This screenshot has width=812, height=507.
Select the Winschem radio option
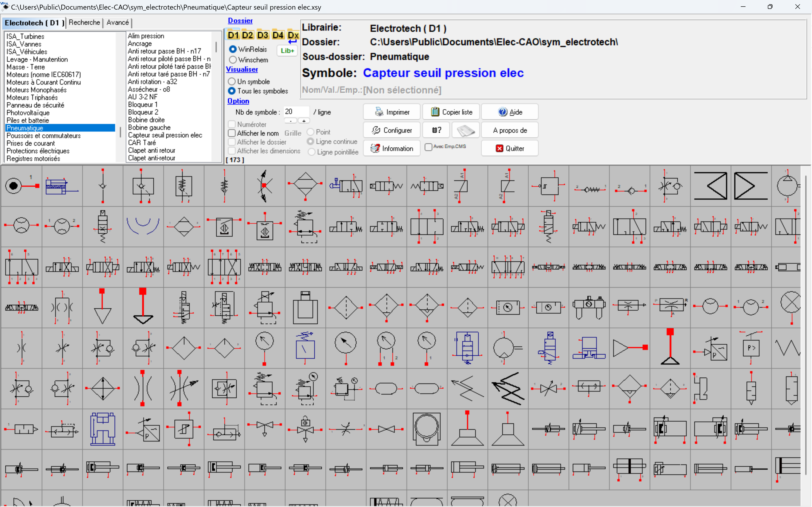point(233,60)
